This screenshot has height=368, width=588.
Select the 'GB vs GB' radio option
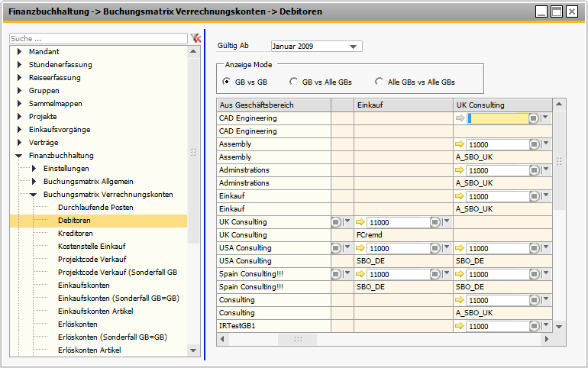pos(227,82)
